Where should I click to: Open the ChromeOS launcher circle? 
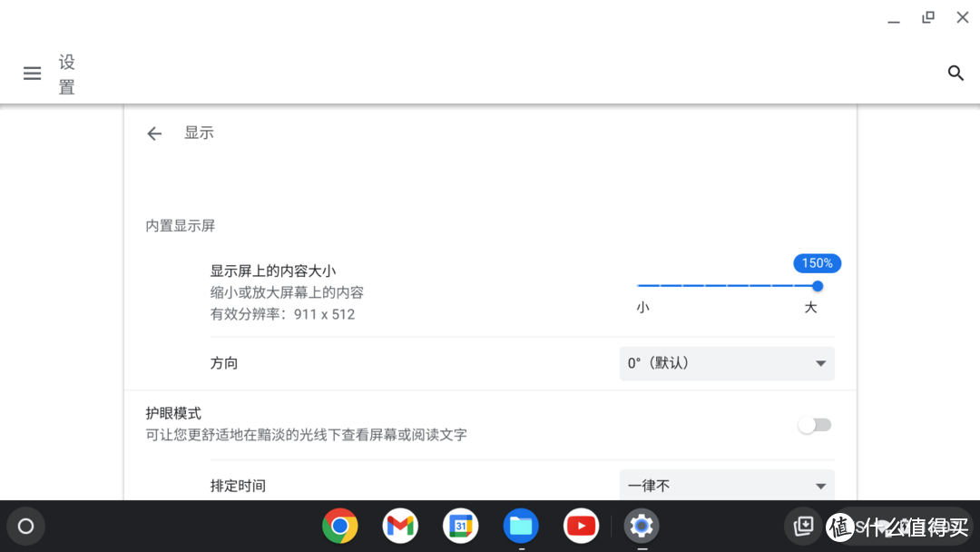[25, 526]
